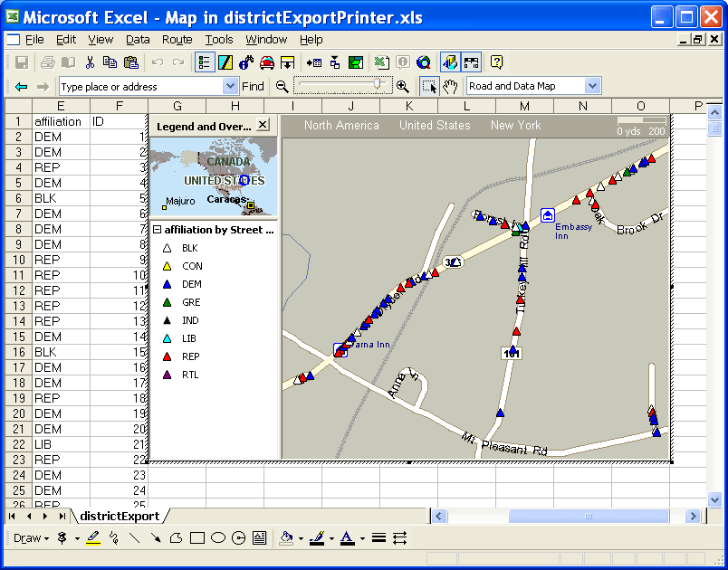Click the zoom level slider
Screen dimensions: 728x570
pyautogui.click(x=378, y=85)
